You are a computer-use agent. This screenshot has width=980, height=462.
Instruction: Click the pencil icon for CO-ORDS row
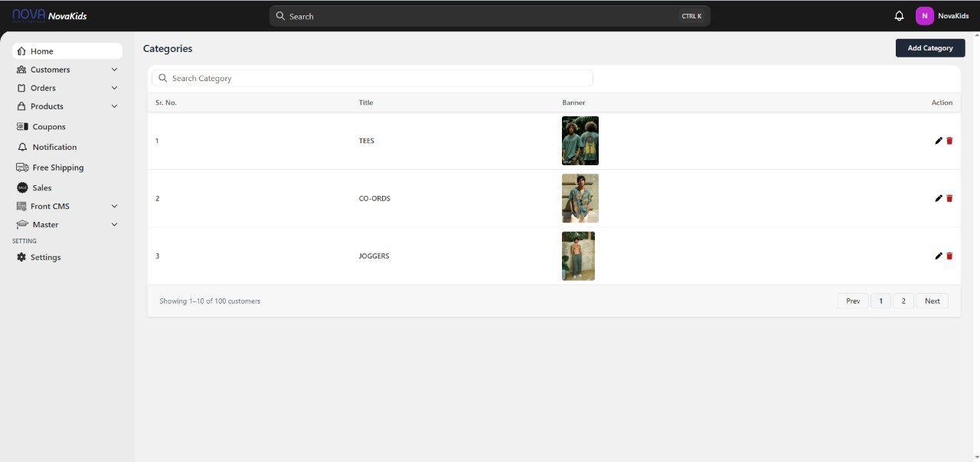[x=939, y=198]
